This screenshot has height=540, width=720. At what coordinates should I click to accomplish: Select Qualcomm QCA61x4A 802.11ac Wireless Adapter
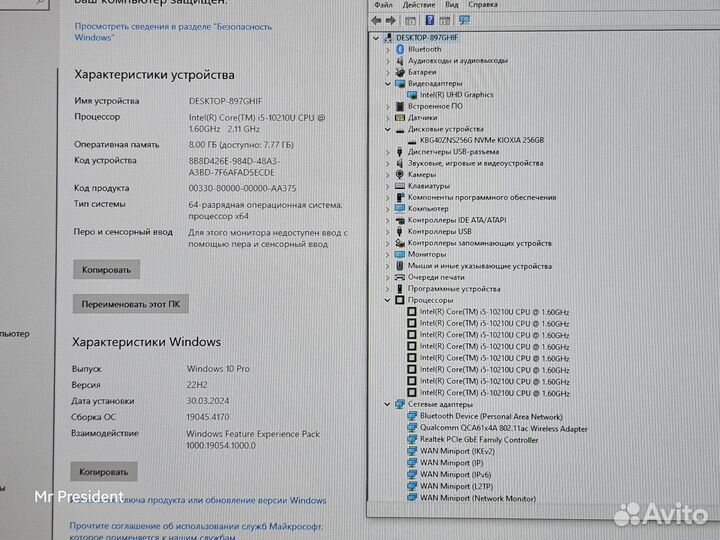[504, 428]
